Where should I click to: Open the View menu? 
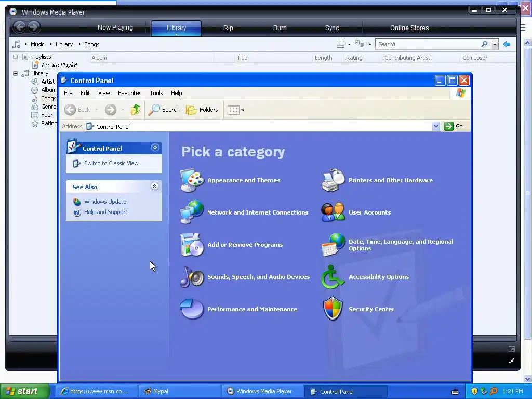point(104,93)
